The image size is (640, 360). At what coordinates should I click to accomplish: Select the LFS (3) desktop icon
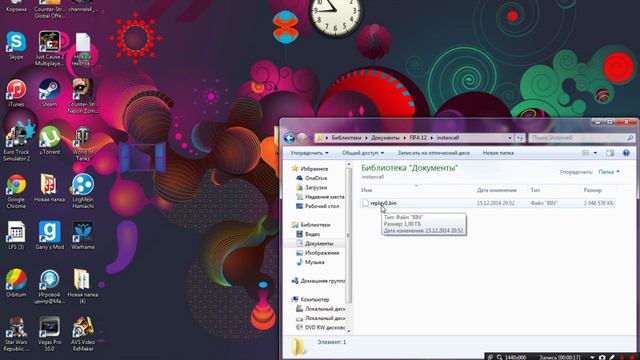[16, 235]
